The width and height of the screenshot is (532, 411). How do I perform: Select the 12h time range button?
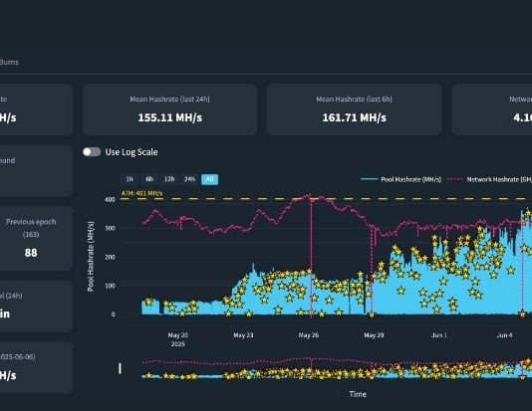click(169, 179)
